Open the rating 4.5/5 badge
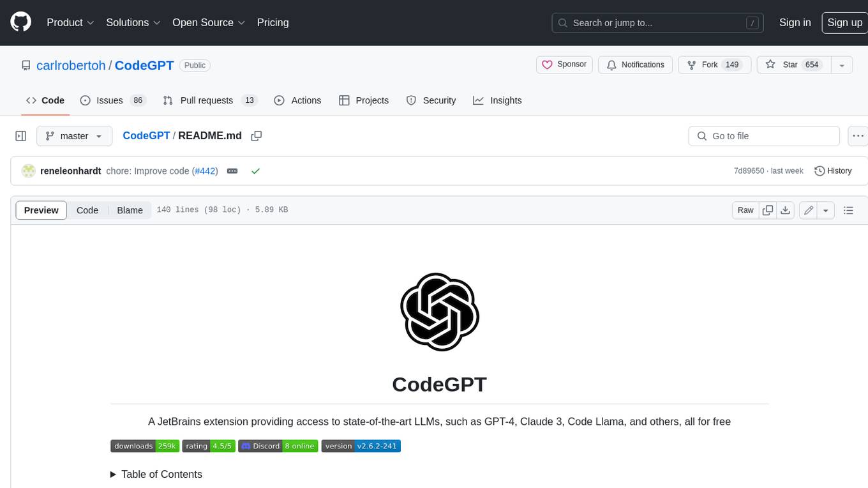Image resolution: width=868 pixels, height=488 pixels. [209, 446]
